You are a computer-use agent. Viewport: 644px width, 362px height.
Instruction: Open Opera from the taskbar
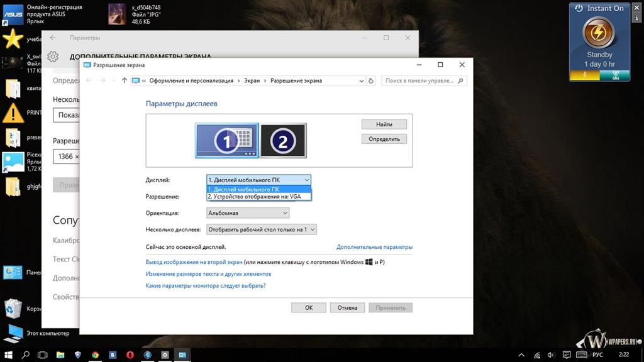click(x=129, y=355)
